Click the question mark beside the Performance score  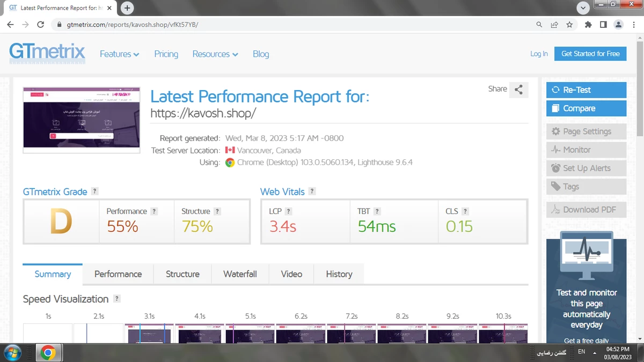(154, 211)
